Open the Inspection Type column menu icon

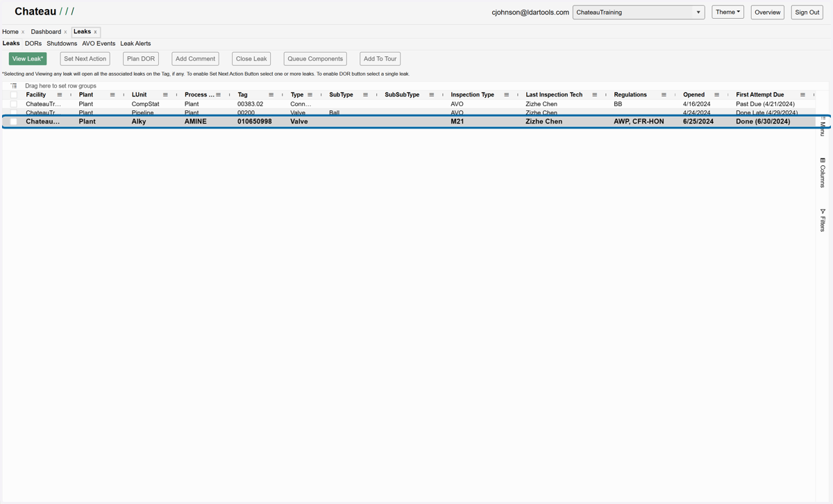pyautogui.click(x=506, y=95)
